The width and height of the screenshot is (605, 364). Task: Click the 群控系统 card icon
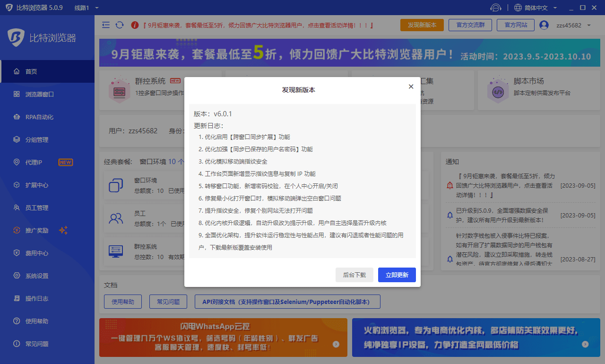point(119,92)
